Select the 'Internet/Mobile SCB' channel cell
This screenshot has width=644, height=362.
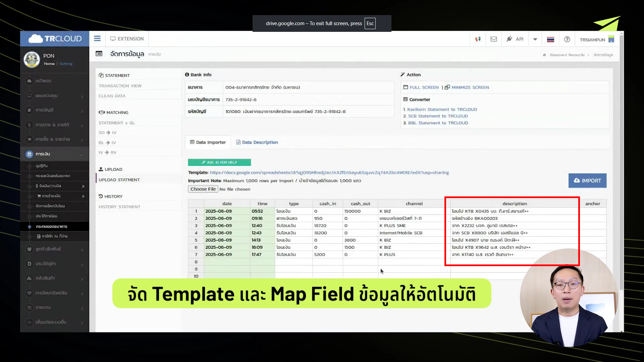point(414,233)
